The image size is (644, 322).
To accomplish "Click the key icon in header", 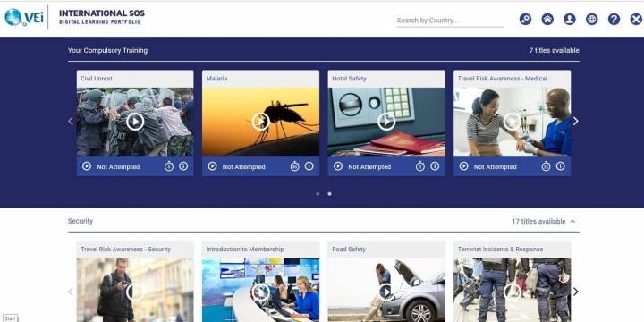I will [525, 19].
